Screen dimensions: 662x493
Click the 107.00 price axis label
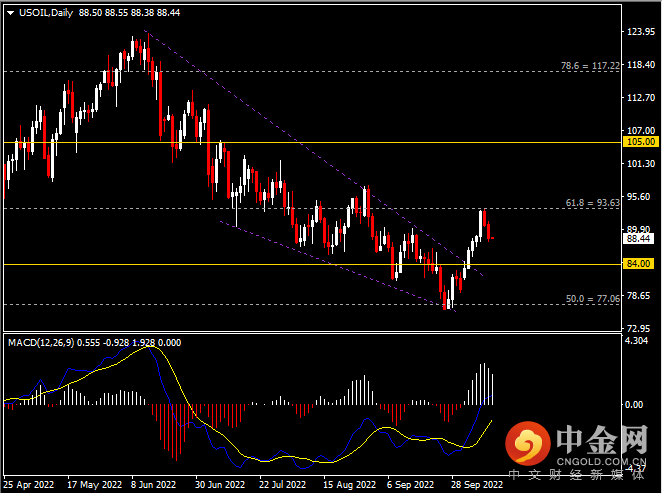coord(641,131)
